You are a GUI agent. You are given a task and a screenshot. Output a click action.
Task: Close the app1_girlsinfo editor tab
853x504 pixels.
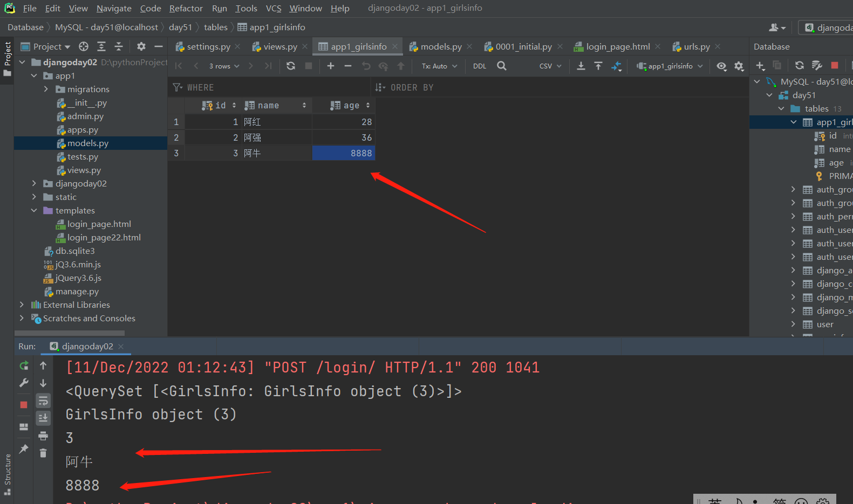coord(395,47)
